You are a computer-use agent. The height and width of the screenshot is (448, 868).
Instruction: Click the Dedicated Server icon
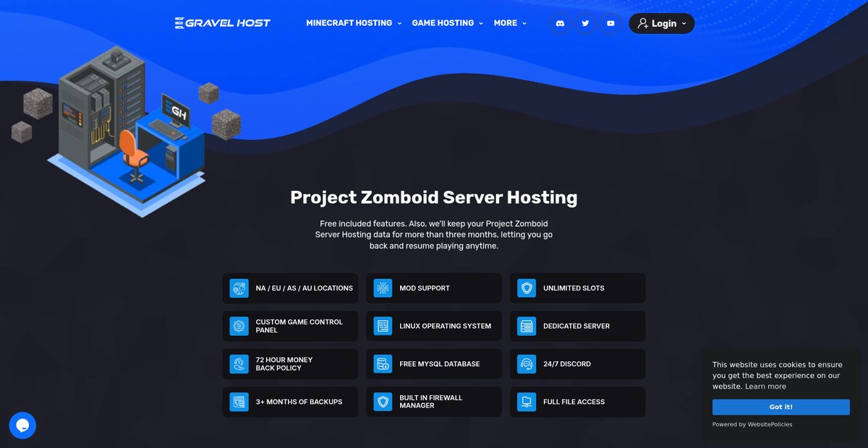coord(527,327)
